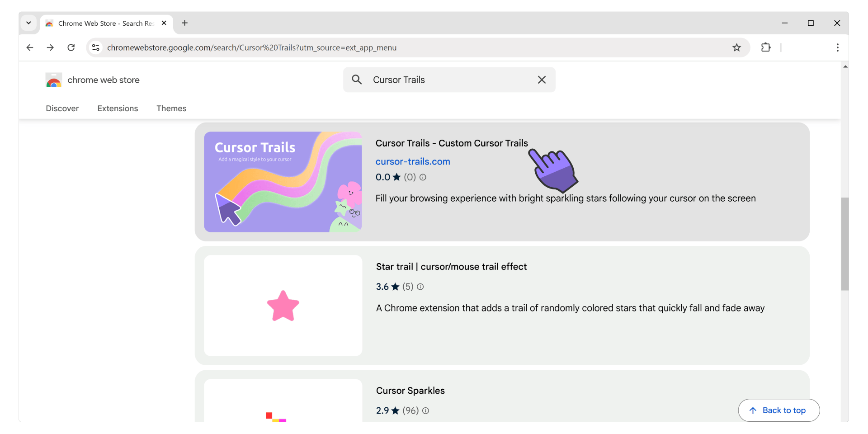Open a new browser tab

coord(184,23)
